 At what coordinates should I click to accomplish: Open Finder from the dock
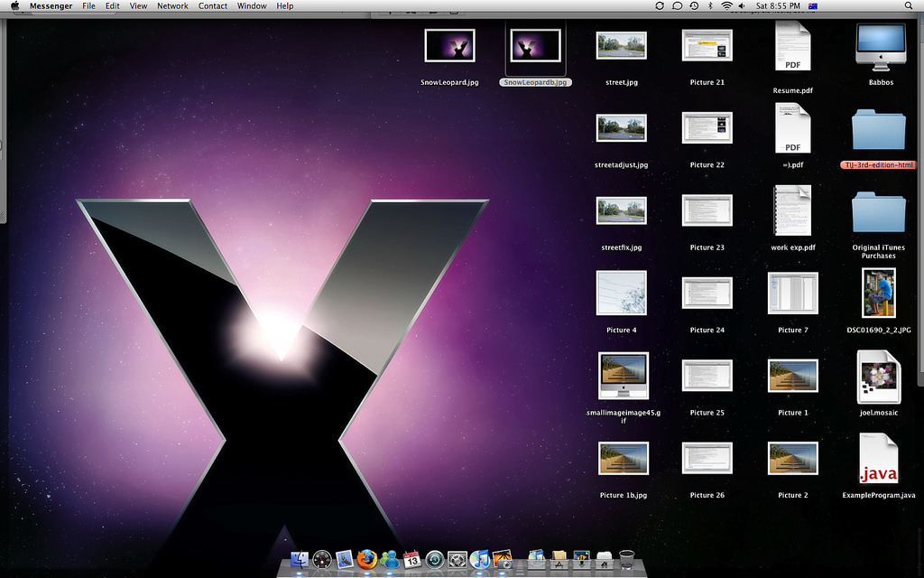click(x=300, y=560)
